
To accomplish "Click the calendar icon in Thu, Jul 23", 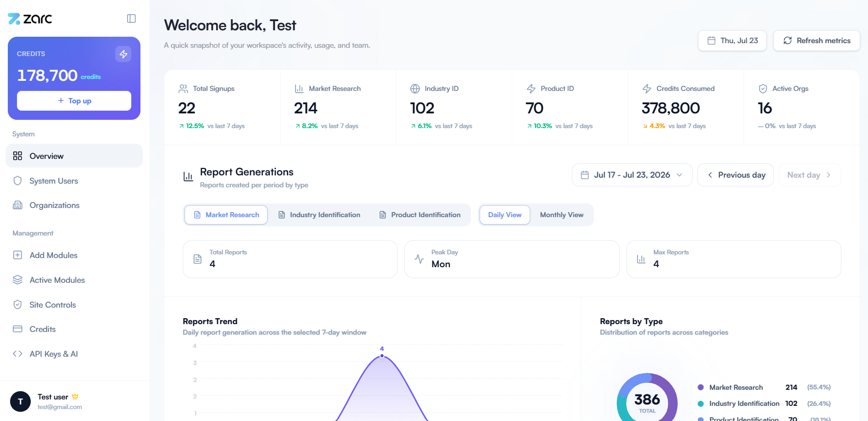I will (x=711, y=40).
